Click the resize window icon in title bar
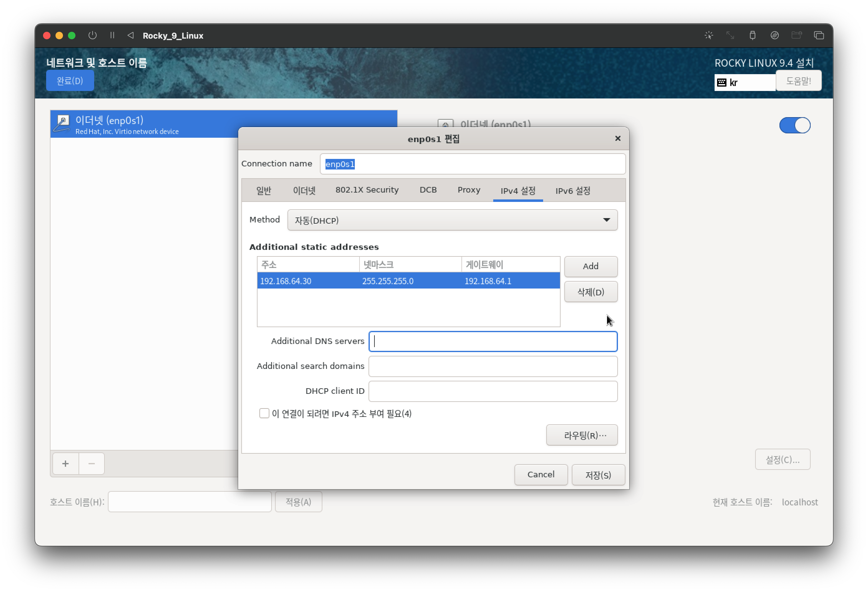Screen dimensions: 868x592 (x=730, y=36)
